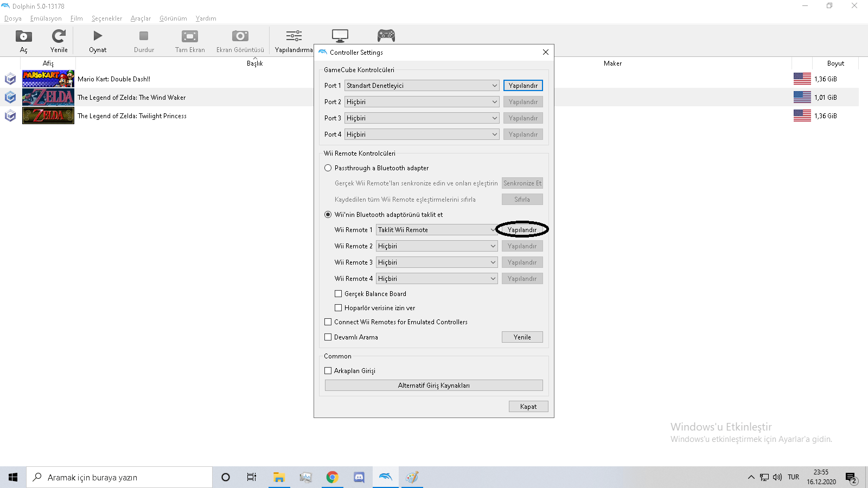Click the graphics monitor toolbar icon
Viewport: 868px width, 488px height.
(340, 36)
